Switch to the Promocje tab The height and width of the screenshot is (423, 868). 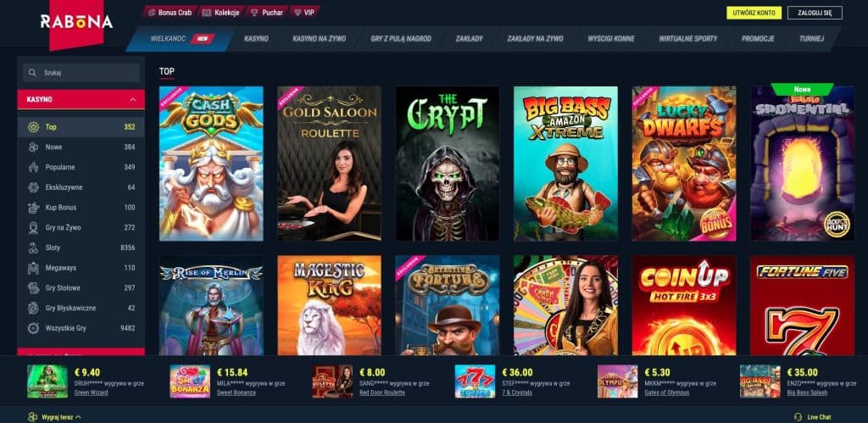(758, 39)
